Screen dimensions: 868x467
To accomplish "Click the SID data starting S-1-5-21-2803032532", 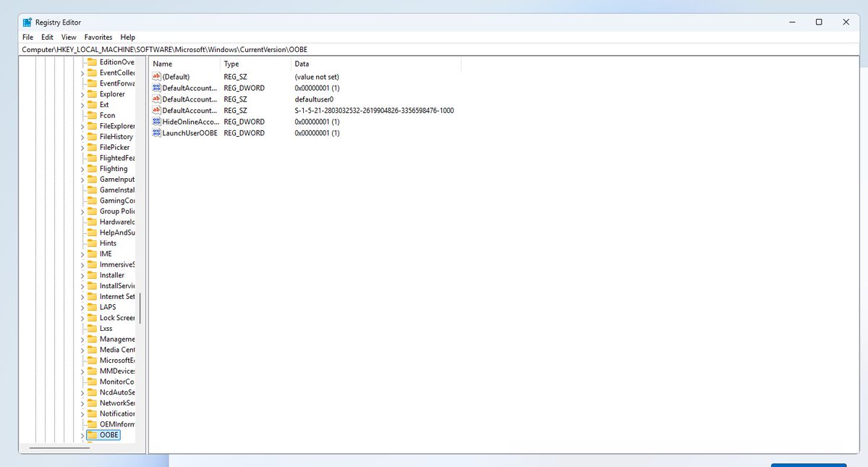I will point(374,111).
